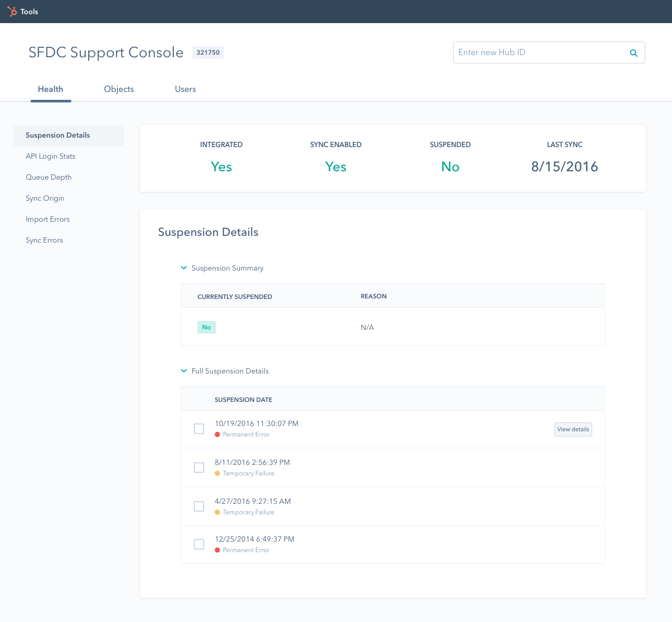The height and width of the screenshot is (622, 672).
Task: Switch to the Objects tab
Action: (119, 89)
